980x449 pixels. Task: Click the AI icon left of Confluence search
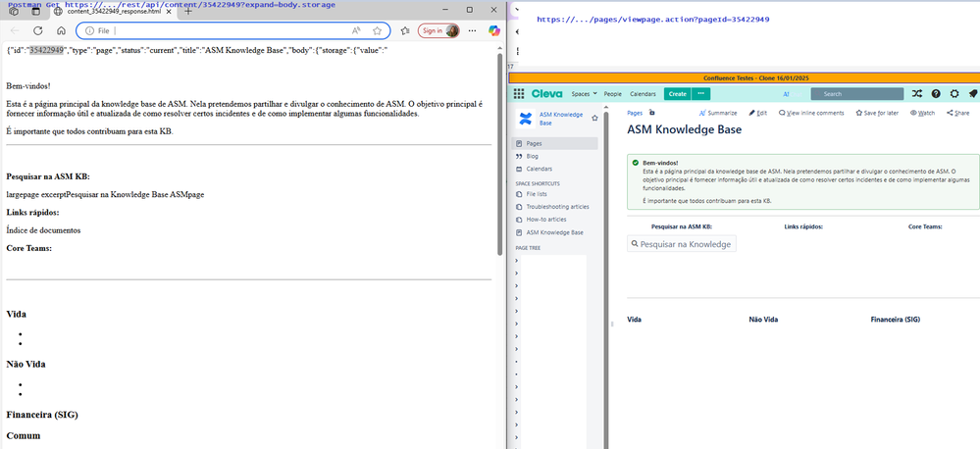point(786,94)
